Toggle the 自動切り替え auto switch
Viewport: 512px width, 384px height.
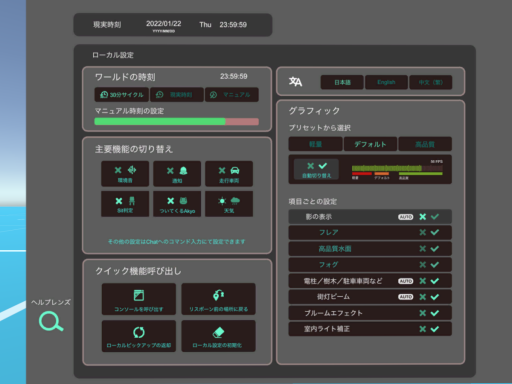316,169
